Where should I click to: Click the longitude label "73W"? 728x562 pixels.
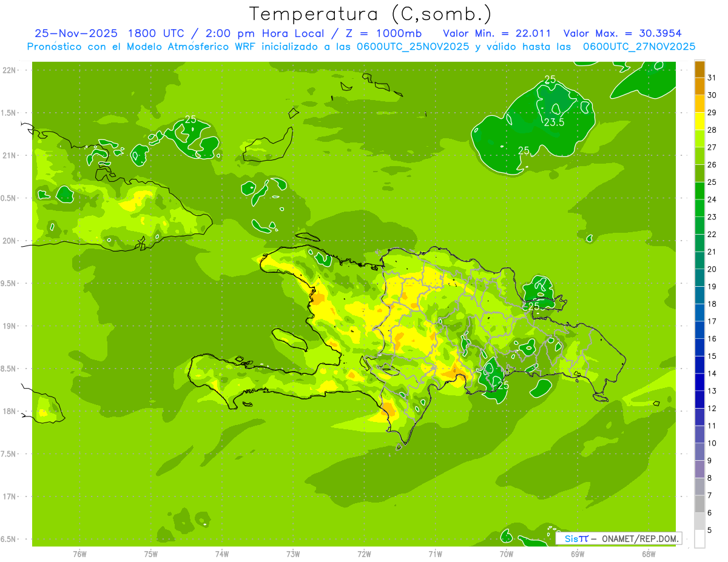coord(293,554)
